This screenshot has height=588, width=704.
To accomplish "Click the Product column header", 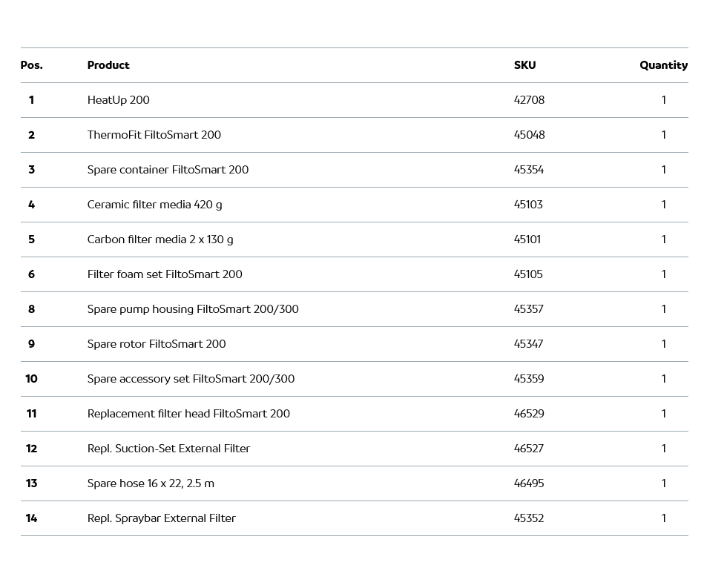I will [x=108, y=65].
